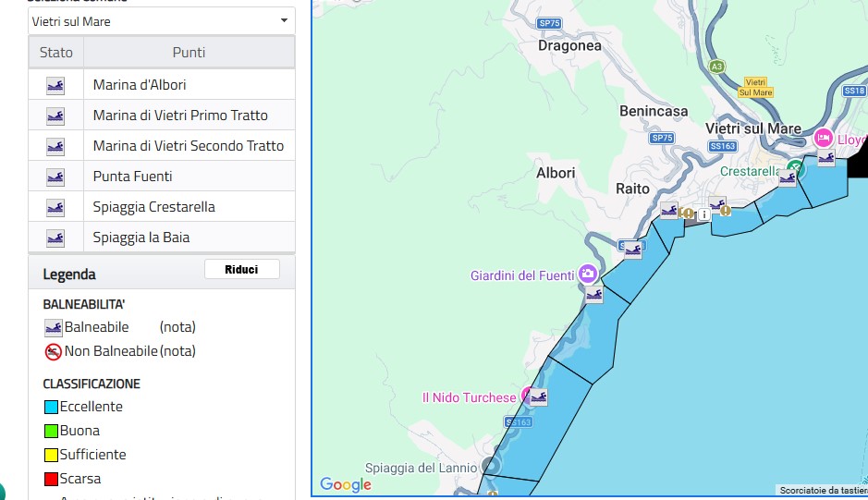This screenshot has height=500, width=868.
Task: Click the A3 motorway shield on the map
Action: point(717,67)
